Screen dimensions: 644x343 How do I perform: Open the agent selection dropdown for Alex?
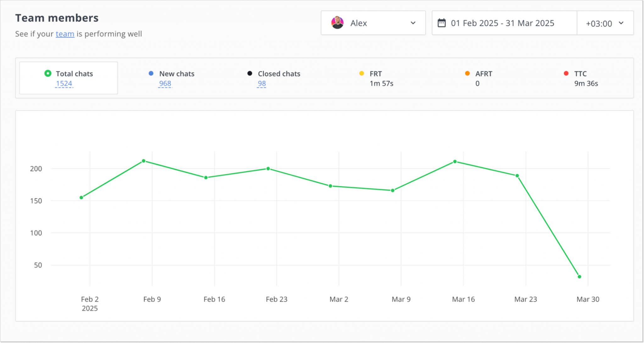point(413,23)
